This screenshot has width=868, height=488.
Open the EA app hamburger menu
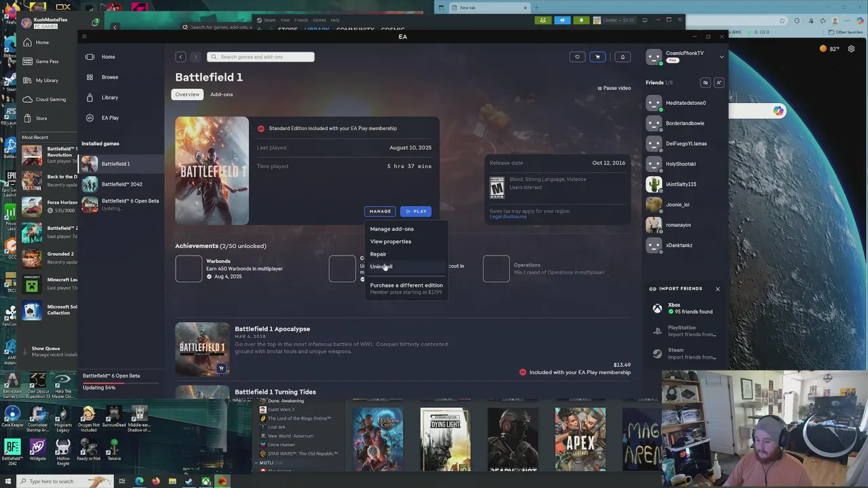tap(84, 37)
